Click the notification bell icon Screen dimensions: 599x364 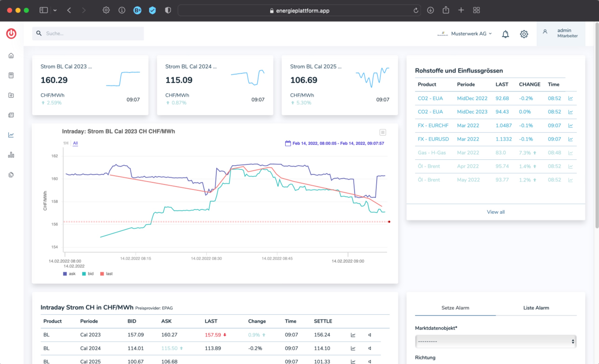(x=505, y=34)
